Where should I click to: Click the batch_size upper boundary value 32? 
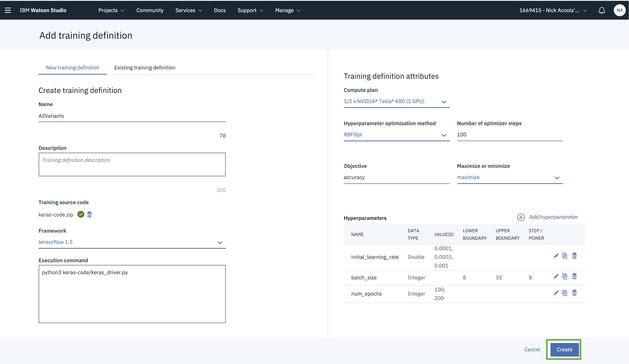click(499, 278)
